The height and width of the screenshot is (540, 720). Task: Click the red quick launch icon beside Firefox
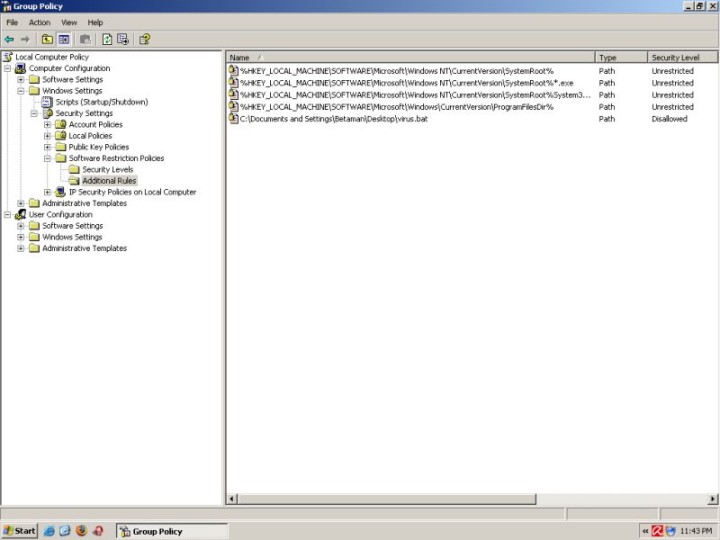point(98,531)
